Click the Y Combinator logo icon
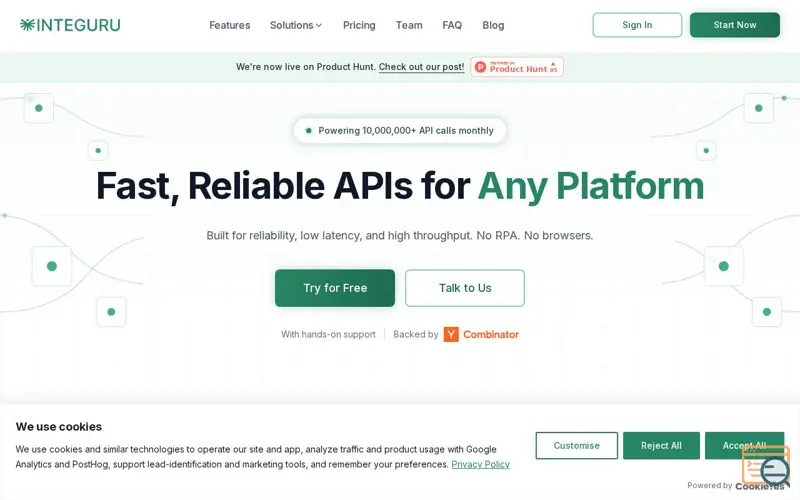The width and height of the screenshot is (800, 500). coord(451,334)
